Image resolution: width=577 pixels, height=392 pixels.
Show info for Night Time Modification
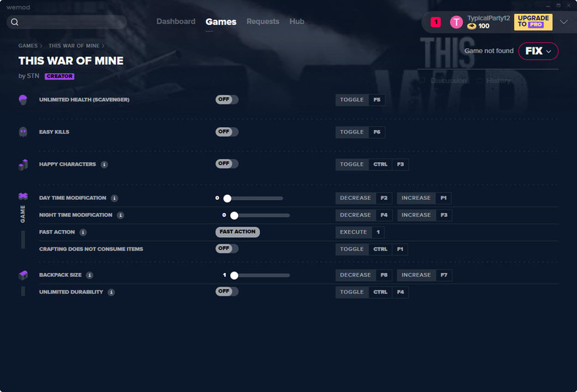[x=121, y=215]
